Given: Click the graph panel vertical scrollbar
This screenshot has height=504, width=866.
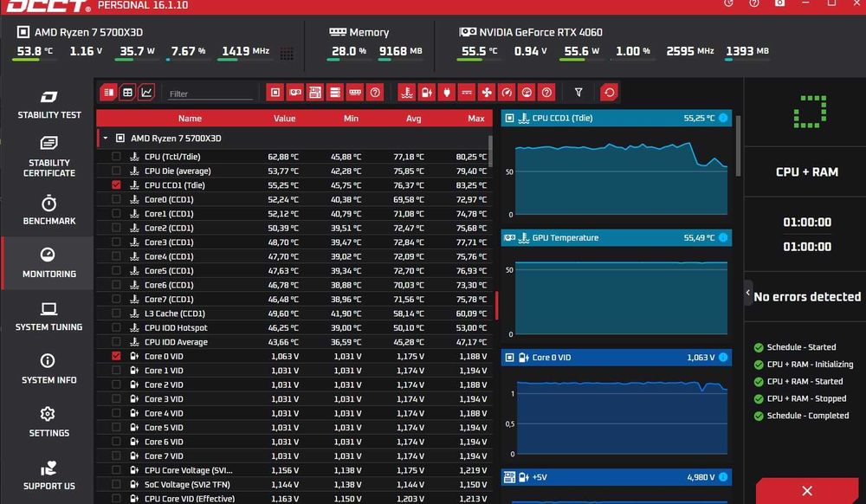Looking at the screenshot, I should tap(739, 145).
